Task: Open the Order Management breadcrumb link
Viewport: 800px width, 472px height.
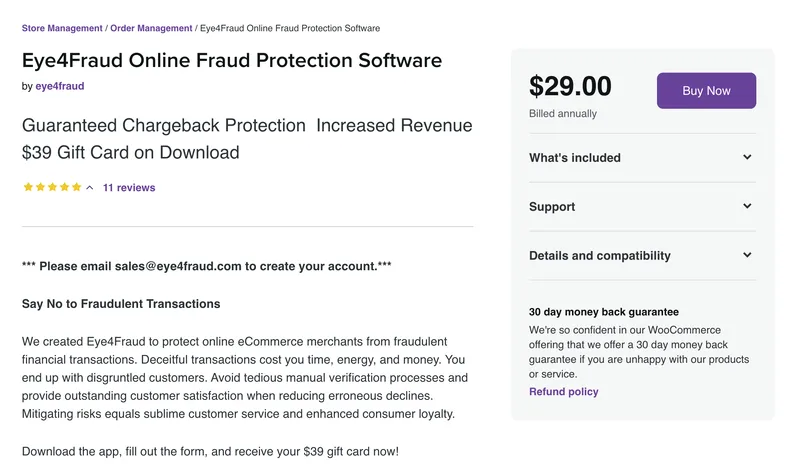Action: click(x=150, y=28)
